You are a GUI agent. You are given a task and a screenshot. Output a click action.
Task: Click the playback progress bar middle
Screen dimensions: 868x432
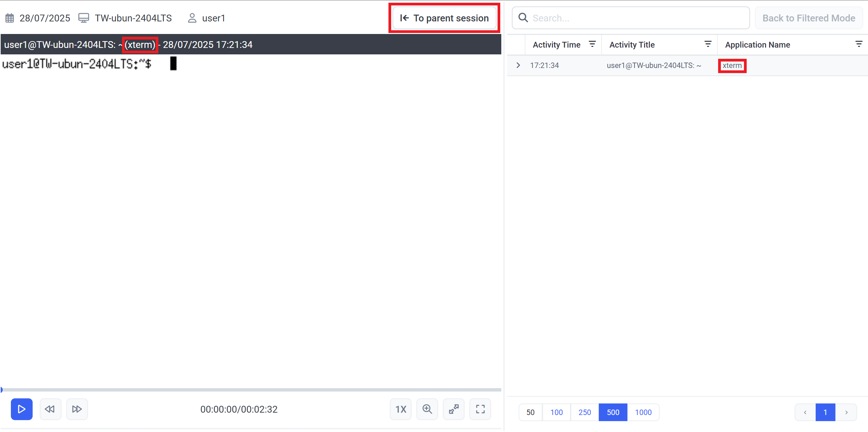[251, 390]
